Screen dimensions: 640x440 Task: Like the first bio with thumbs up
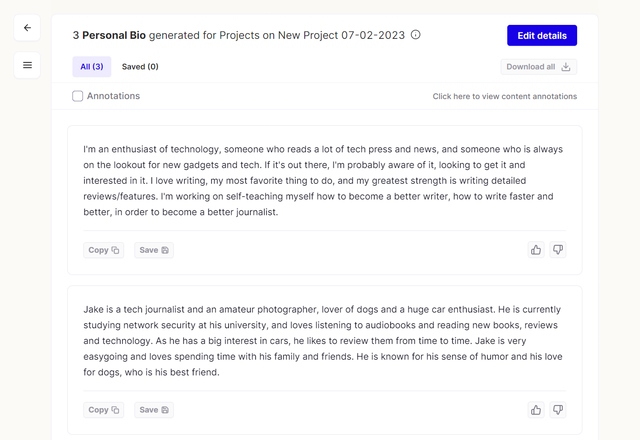(x=536, y=250)
